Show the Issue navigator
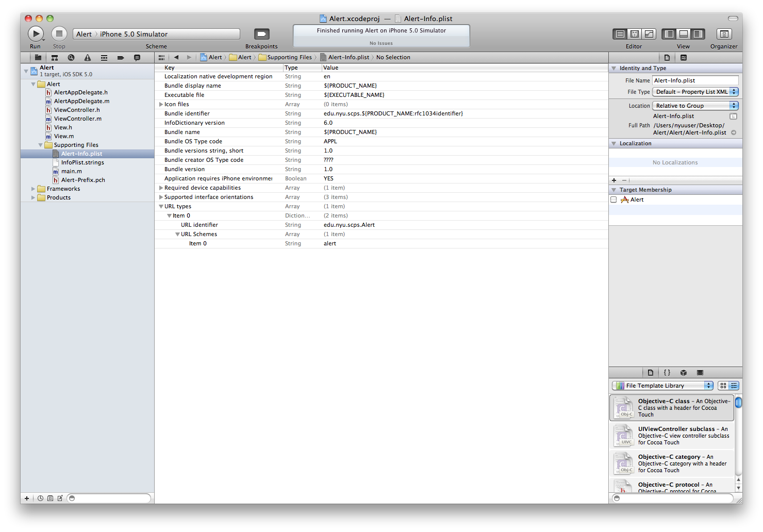763x532 pixels. [x=88, y=58]
